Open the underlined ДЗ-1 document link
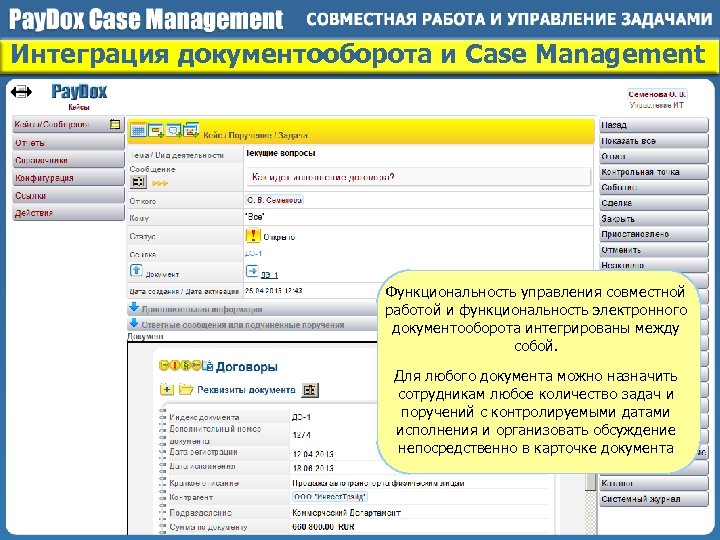The height and width of the screenshot is (540, 720). point(269,275)
